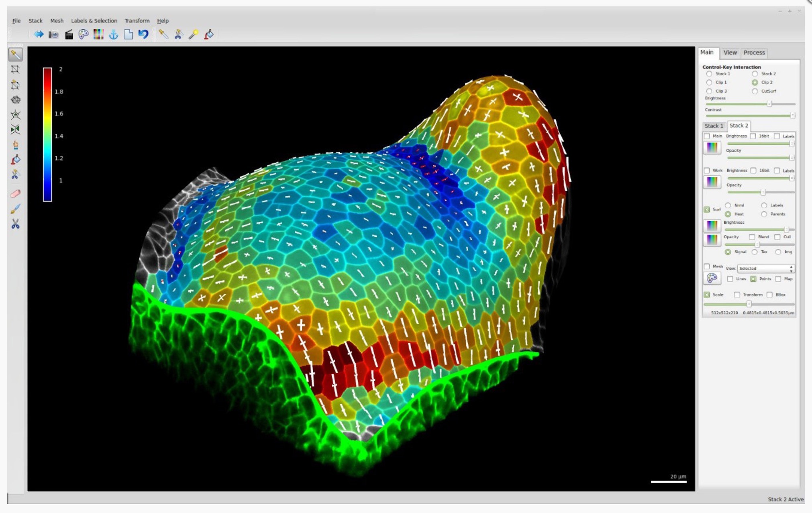Open the color palette editor in toolbar
Viewport: 812px width, 513px height.
click(x=84, y=35)
